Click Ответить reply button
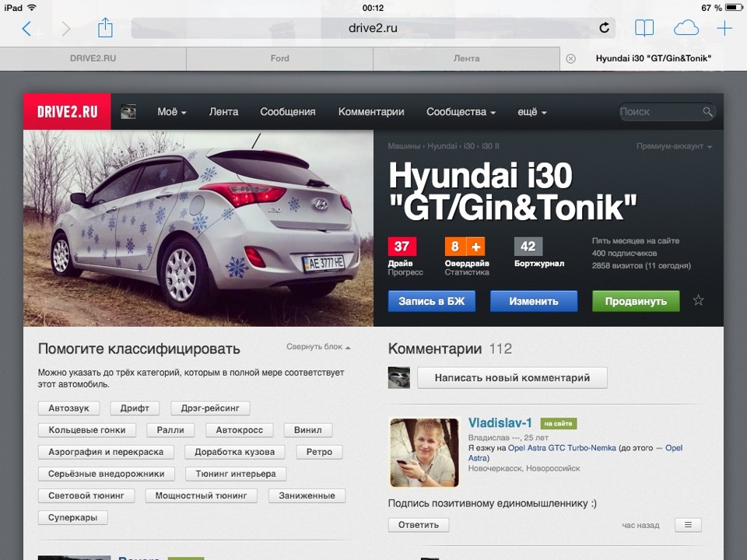This screenshot has height=560, width=747. (419, 525)
